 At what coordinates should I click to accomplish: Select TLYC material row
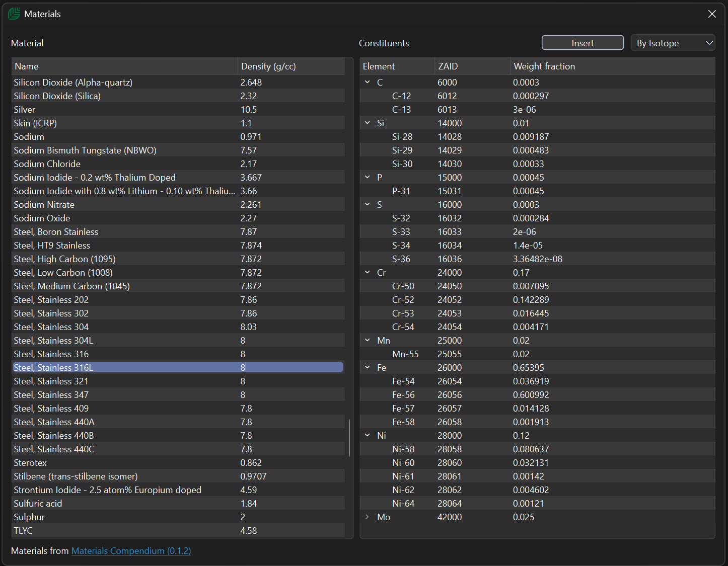[178, 530]
